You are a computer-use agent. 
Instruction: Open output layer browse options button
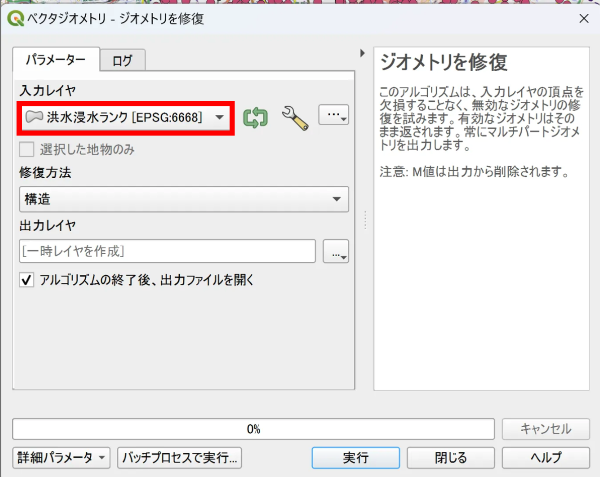click(x=336, y=251)
